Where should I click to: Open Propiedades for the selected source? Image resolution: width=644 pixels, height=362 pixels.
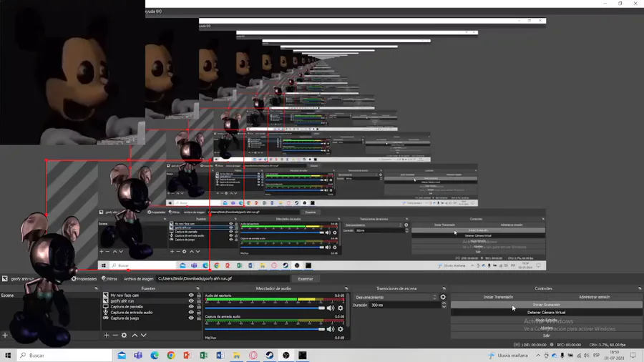point(84,279)
